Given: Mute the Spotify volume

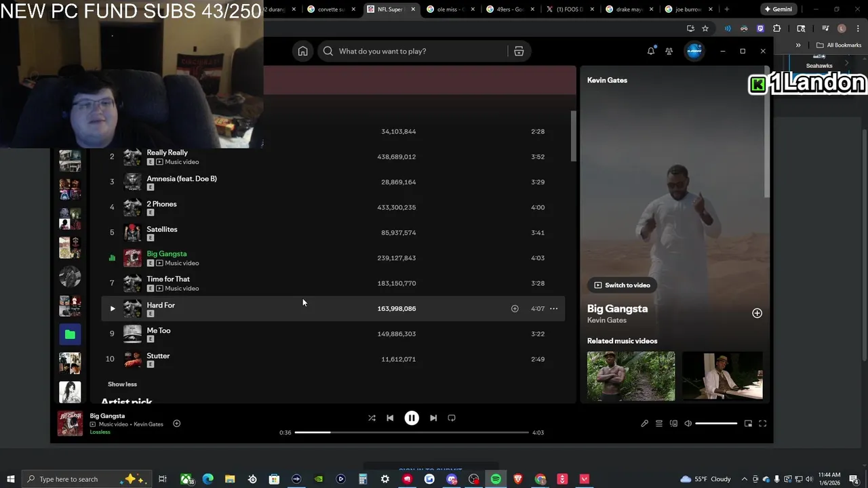Looking at the screenshot, I should click(x=688, y=424).
